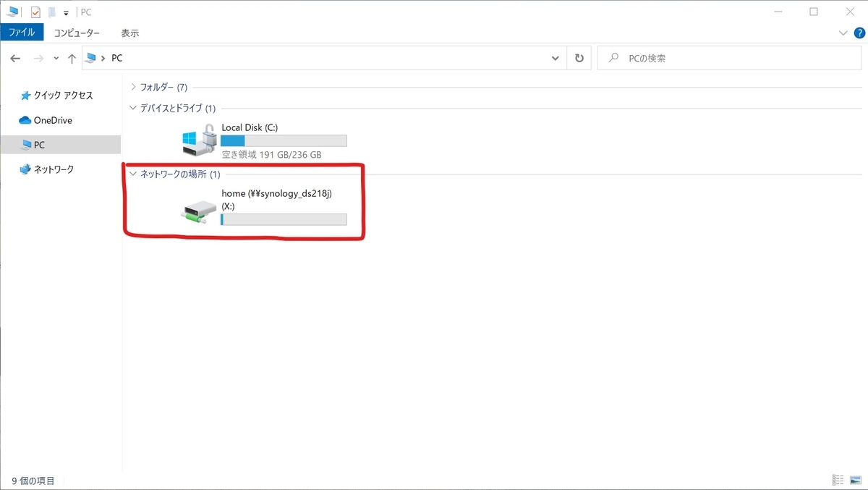Image resolution: width=868 pixels, height=490 pixels.
Task: Select the home network drive (X:) icon
Action: click(x=200, y=211)
